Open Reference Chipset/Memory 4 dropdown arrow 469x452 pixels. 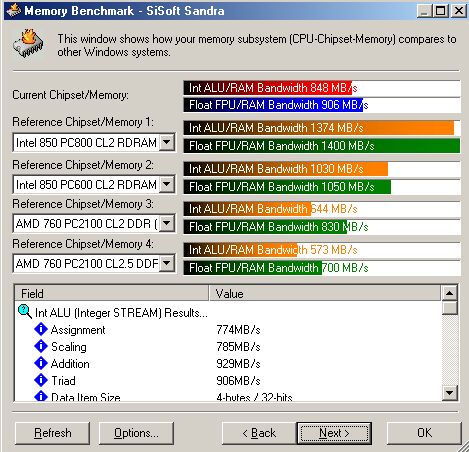pos(167,263)
